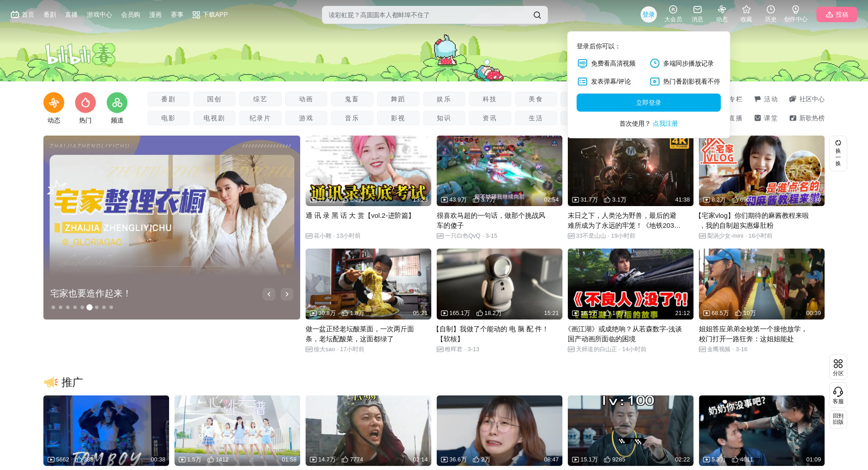
Task: Open 宅家整理衣橱 carousel banner
Action: 172,227
